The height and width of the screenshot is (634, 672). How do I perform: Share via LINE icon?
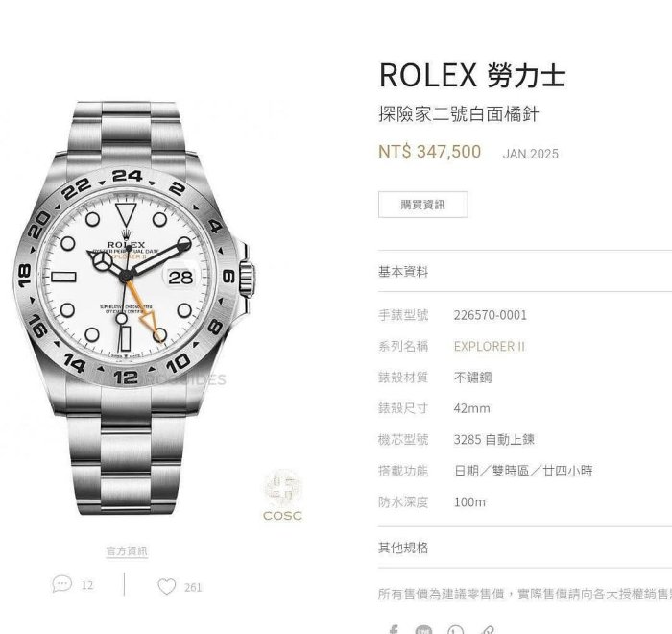[423, 630]
